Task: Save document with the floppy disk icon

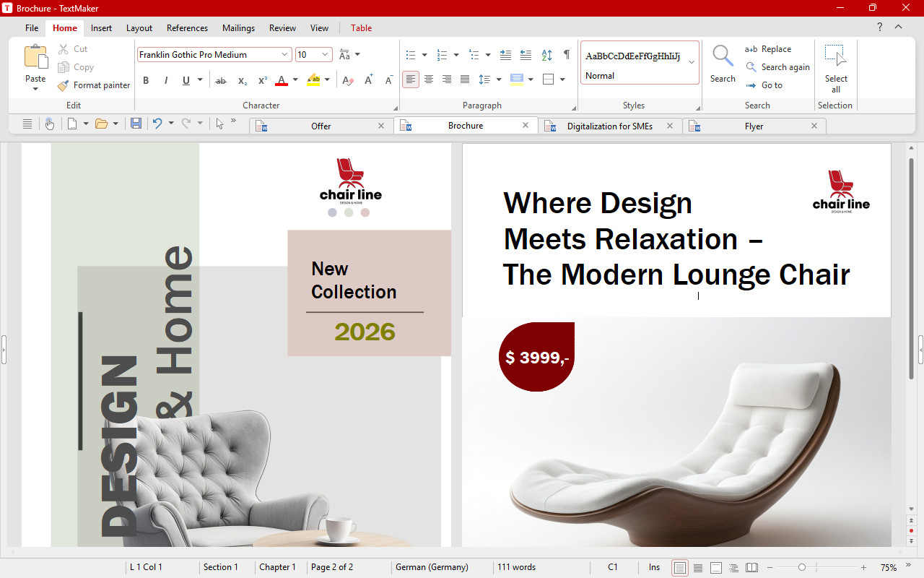Action: pos(136,124)
